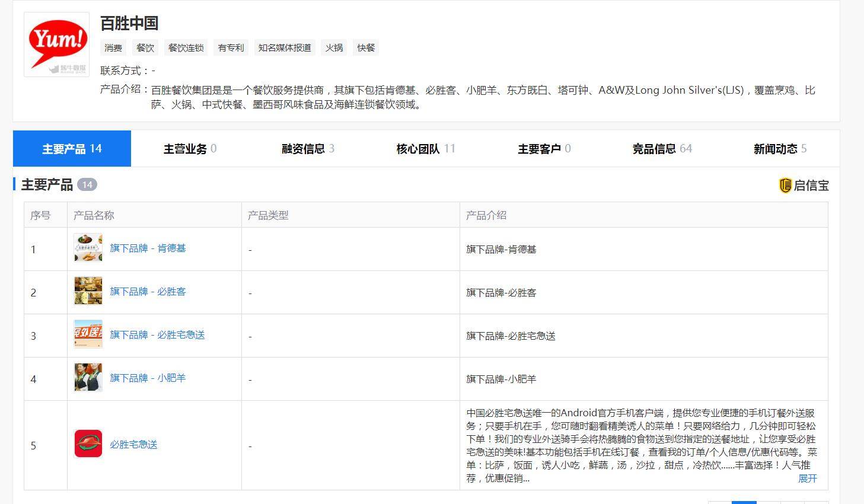Expand the 必胜宅急送 product description via 展开
Screen dimensions: 864x504
808,479
